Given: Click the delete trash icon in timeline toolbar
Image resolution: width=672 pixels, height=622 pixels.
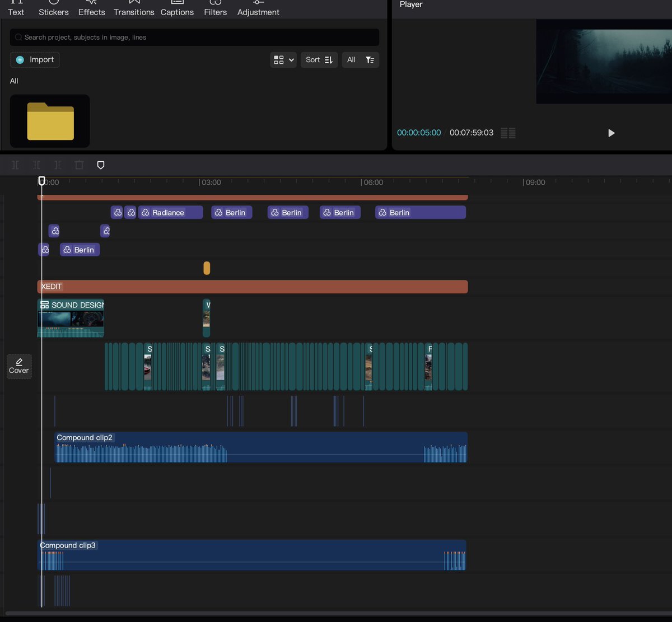Looking at the screenshot, I should pyautogui.click(x=79, y=165).
